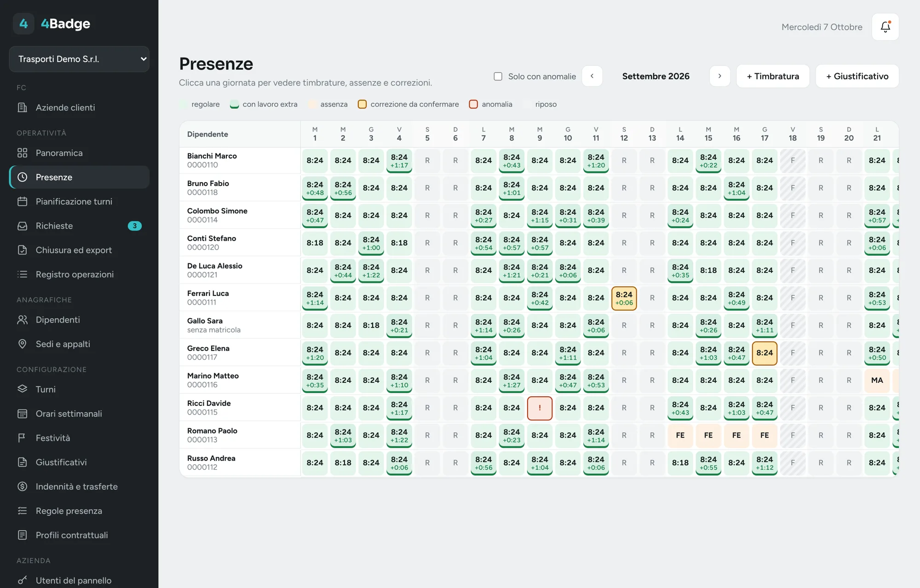Screen dimensions: 920x588
Task: Click the Presenze clock icon
Action: pos(22,177)
